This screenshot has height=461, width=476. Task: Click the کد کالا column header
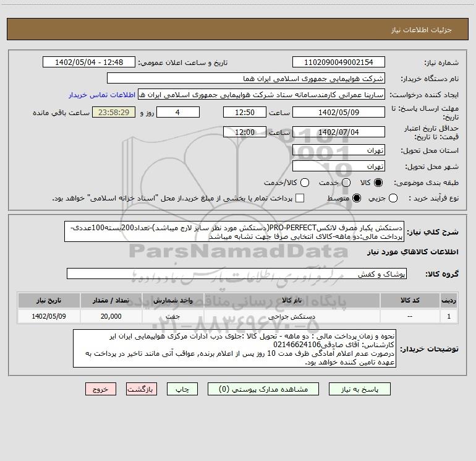tap(410, 300)
